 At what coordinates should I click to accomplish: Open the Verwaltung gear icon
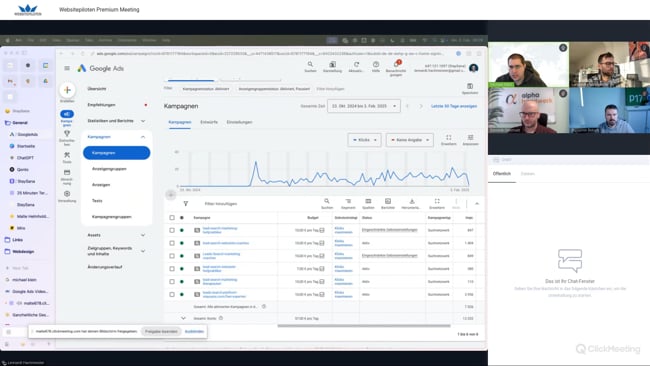[x=67, y=194]
